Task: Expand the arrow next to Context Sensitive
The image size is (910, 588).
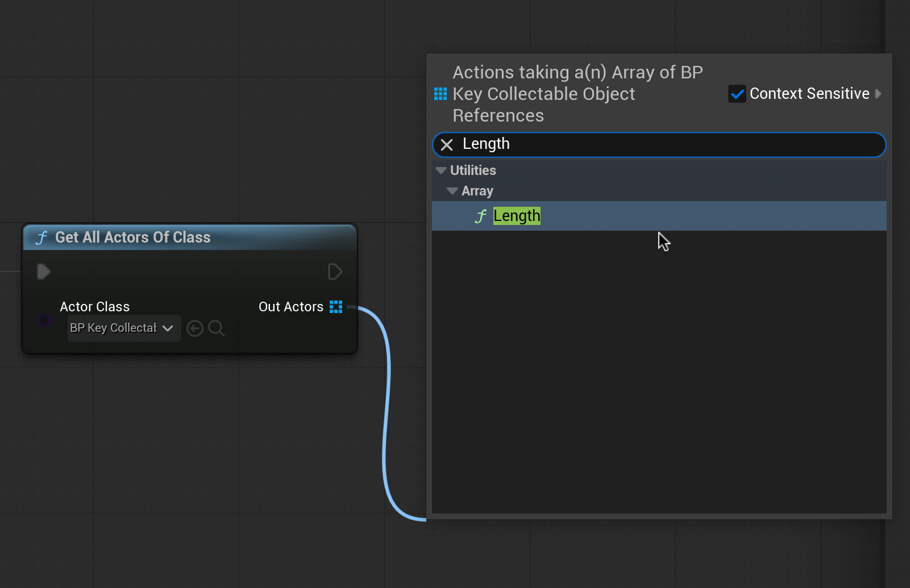Action: (x=879, y=94)
